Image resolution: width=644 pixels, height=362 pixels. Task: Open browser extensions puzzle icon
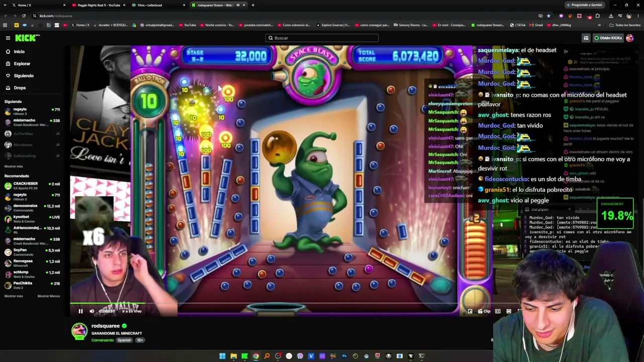pos(598,16)
